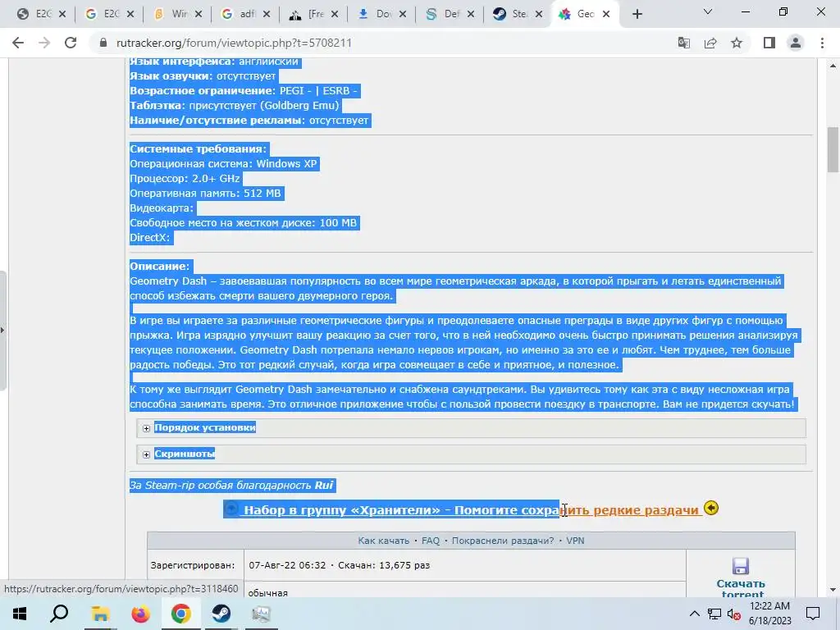This screenshot has height=630, width=840.
Task: Open the Как качать link
Action: 384,541
